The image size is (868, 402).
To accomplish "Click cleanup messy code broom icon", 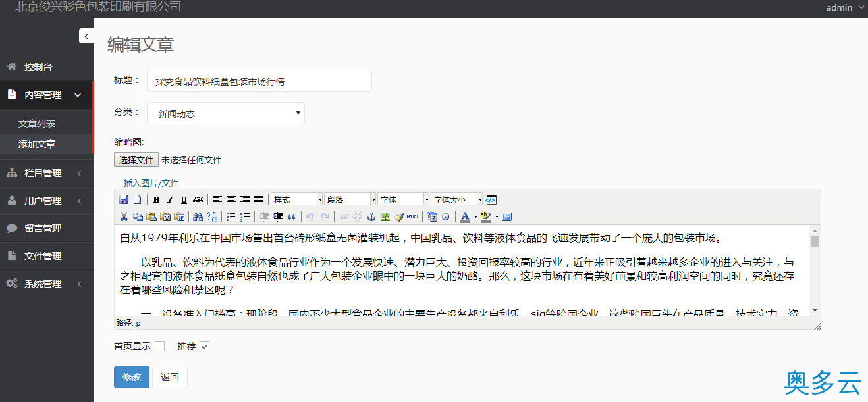I will pyautogui.click(x=399, y=216).
